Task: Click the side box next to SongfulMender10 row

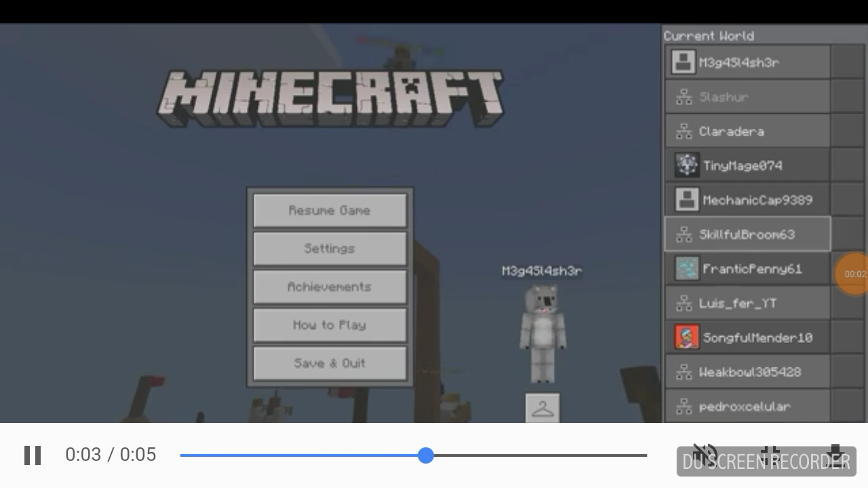Action: pyautogui.click(x=848, y=338)
